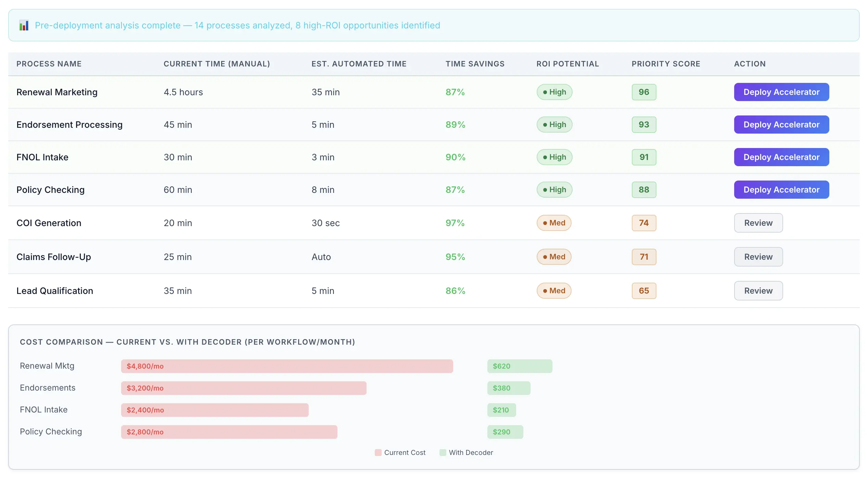Select the Med ROI badge for COI Generation
The image size is (868, 481).
pyautogui.click(x=553, y=223)
